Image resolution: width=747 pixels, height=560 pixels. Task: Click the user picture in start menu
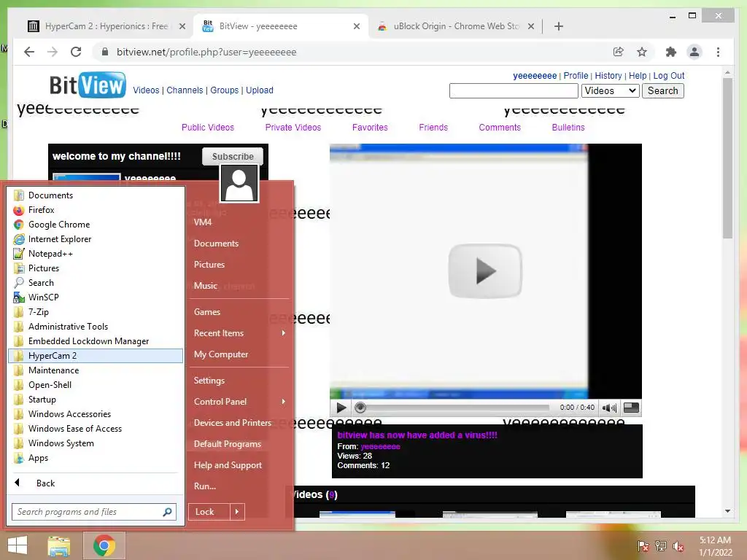click(x=239, y=183)
